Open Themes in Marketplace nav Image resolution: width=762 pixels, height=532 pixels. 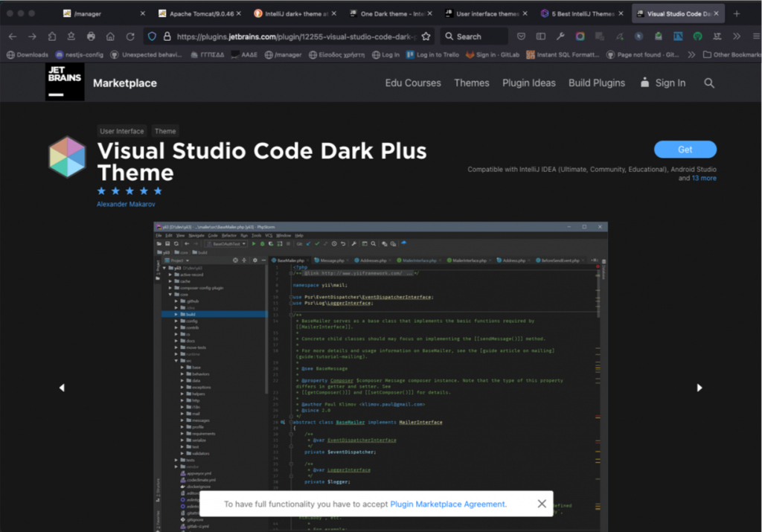pyautogui.click(x=471, y=83)
